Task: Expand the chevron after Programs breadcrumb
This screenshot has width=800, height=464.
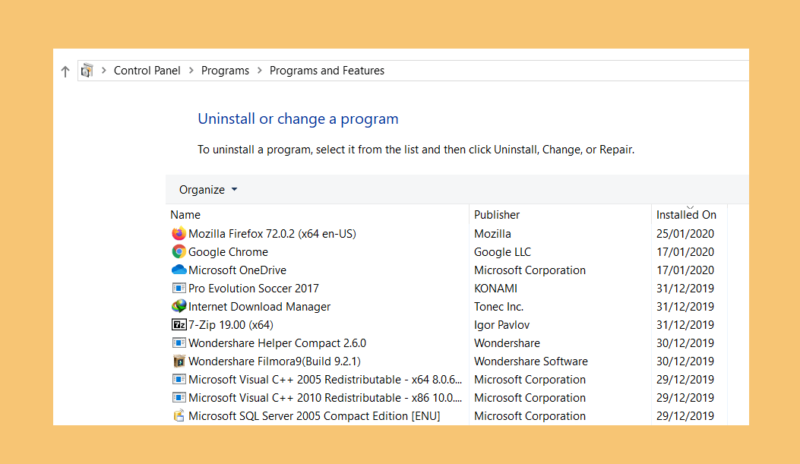Action: click(260, 70)
